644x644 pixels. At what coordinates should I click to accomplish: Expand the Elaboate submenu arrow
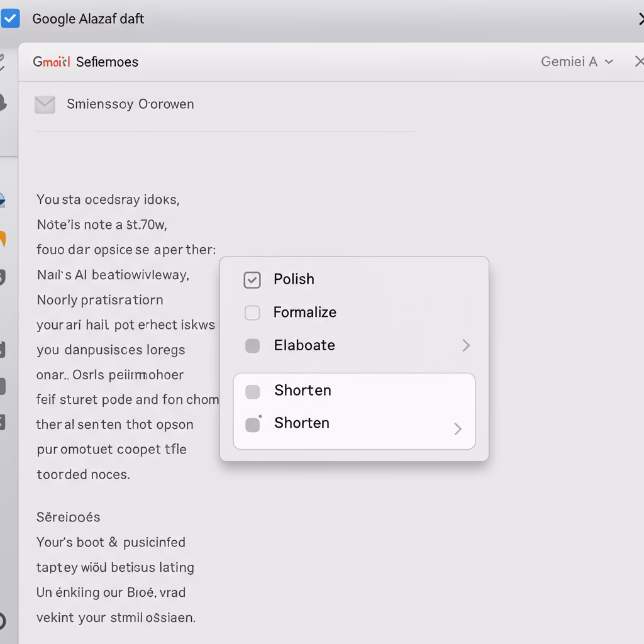[x=466, y=345]
